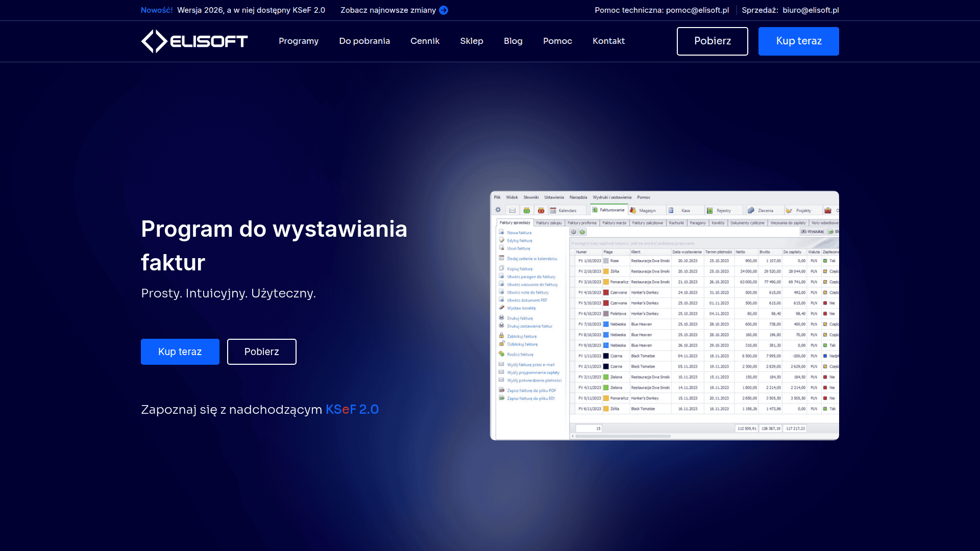
Task: Open the Zobacz najnowsze zmiany link
Action: point(388,10)
